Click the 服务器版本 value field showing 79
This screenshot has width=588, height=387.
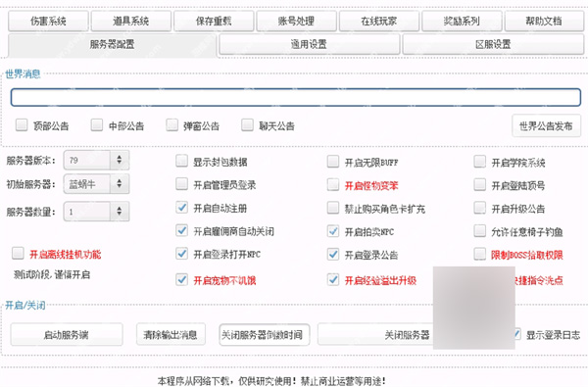point(87,160)
